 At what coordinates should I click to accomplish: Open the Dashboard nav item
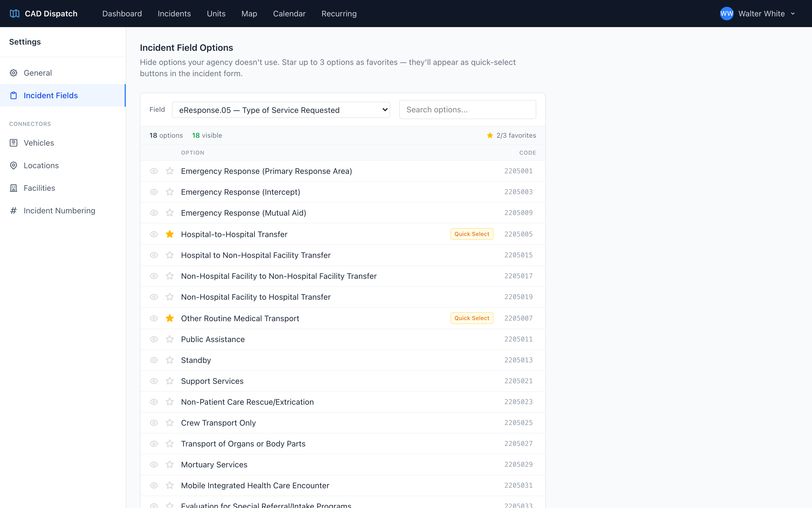pos(122,14)
